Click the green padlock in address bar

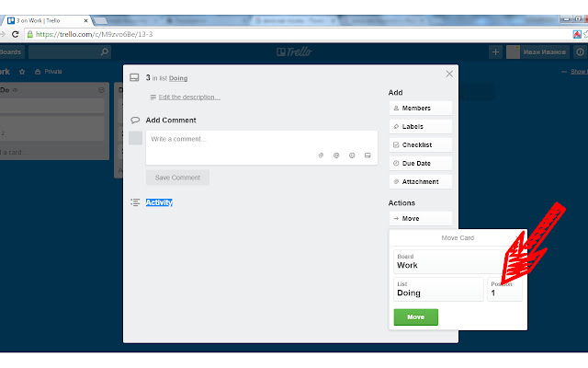pyautogui.click(x=30, y=34)
